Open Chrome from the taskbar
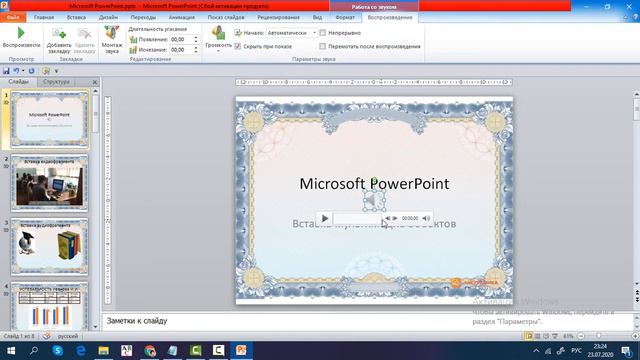 (x=150, y=351)
